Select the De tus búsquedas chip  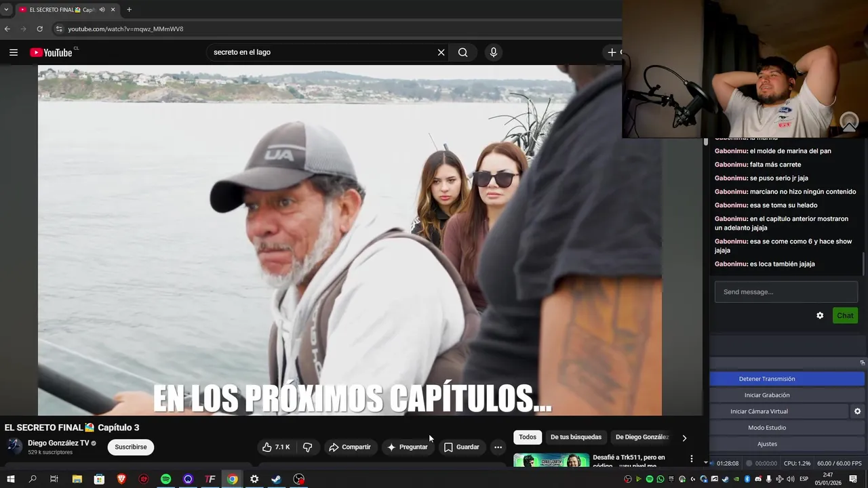576,437
